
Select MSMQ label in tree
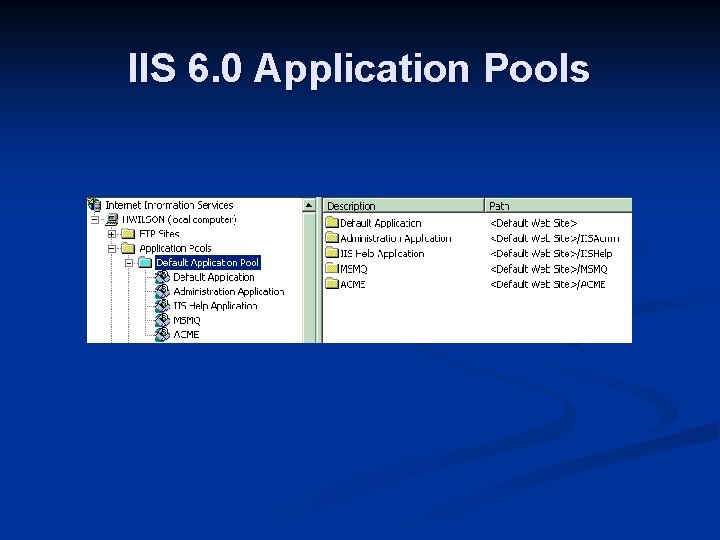coord(186,320)
